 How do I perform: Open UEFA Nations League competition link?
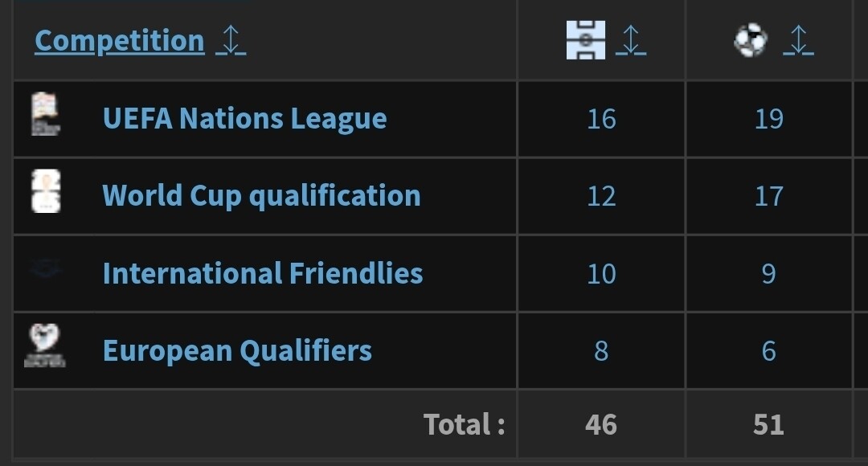[x=244, y=118]
